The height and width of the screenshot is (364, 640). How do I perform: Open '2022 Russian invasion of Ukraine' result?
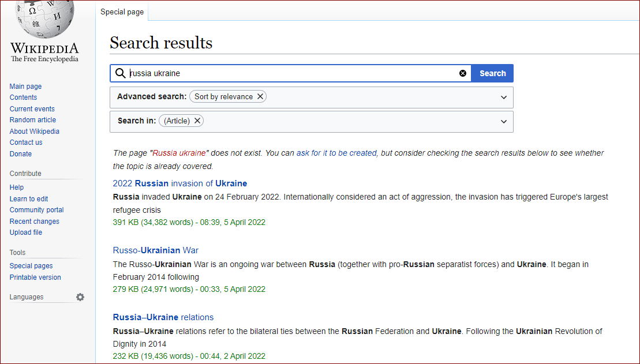coord(180,183)
